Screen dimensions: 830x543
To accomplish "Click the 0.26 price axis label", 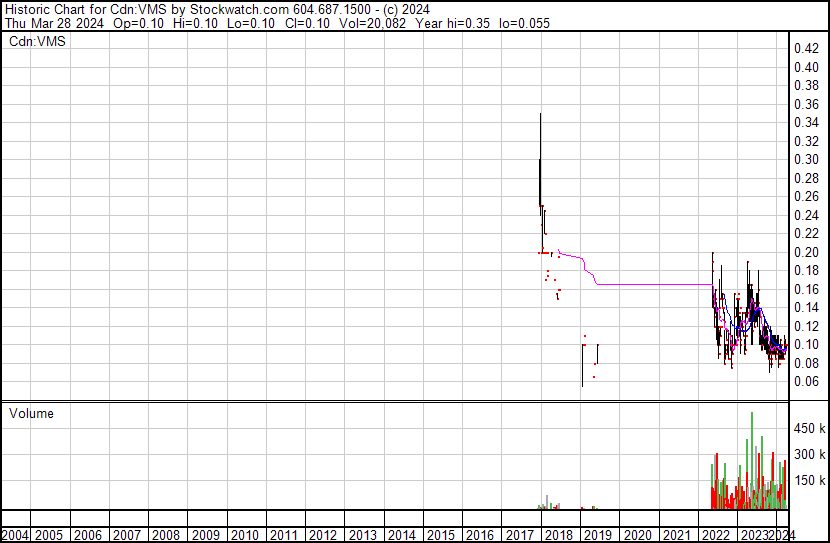I will coord(807,196).
